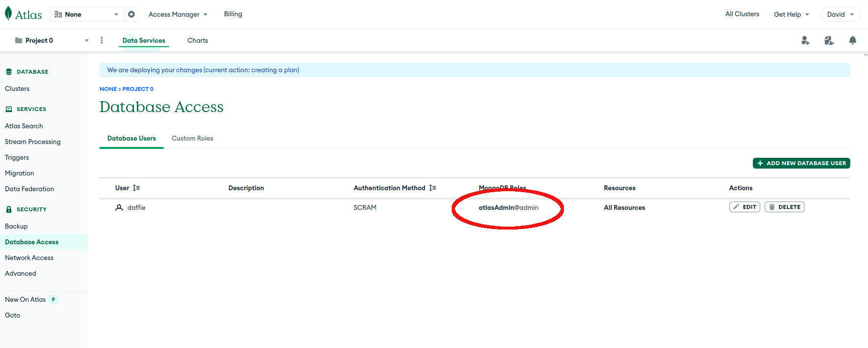This screenshot has height=348, width=868.
Task: Open the Billing menu item
Action: (x=233, y=14)
